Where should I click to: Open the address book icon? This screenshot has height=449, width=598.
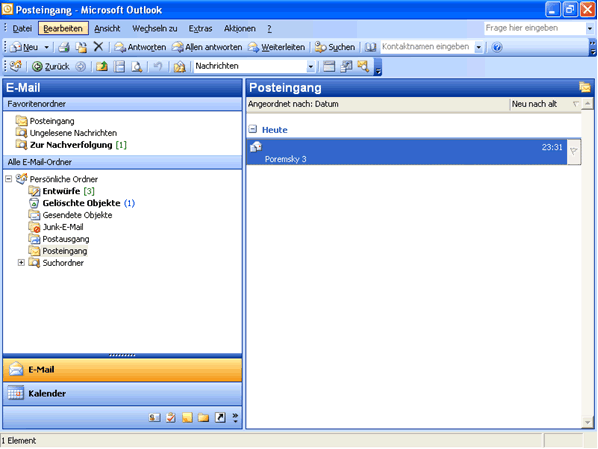pyautogui.click(x=370, y=47)
